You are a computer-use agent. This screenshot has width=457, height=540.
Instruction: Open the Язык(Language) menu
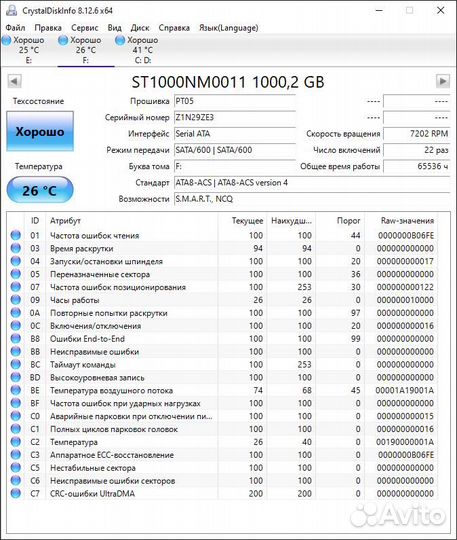[x=229, y=28]
